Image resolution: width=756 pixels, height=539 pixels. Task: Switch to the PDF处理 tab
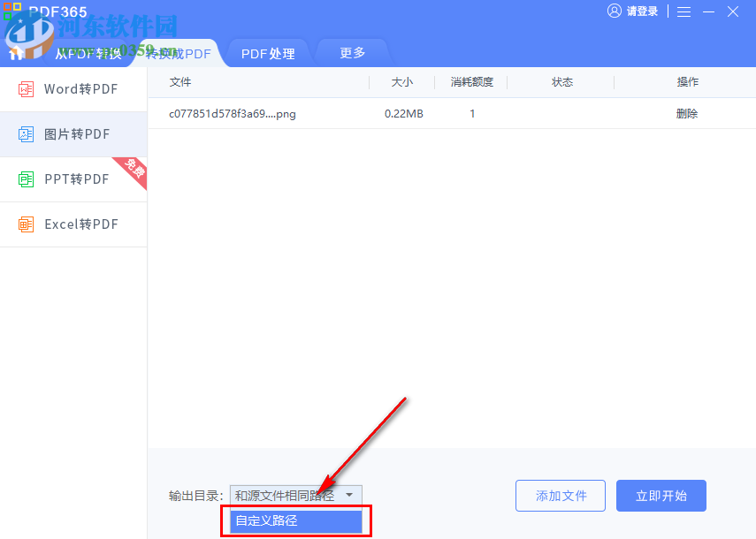[x=267, y=53]
